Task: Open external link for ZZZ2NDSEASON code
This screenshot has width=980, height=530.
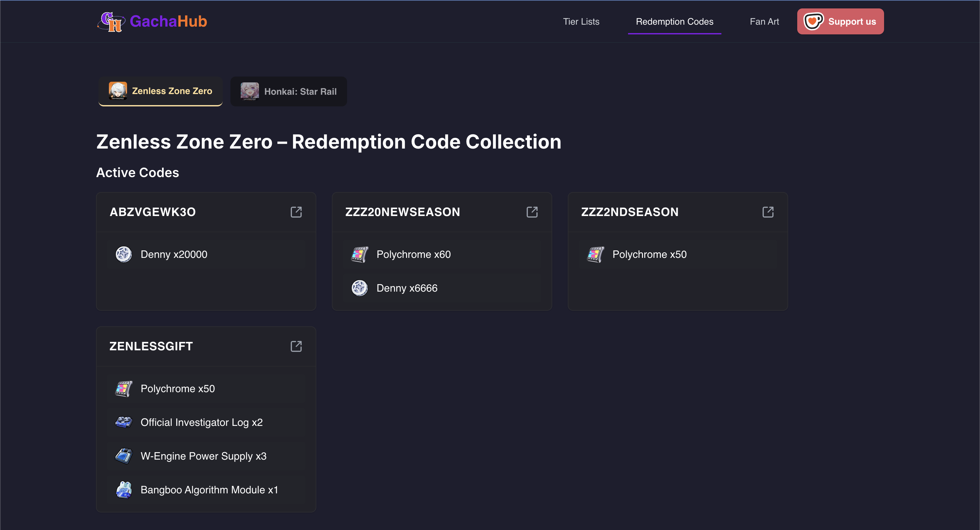Action: [x=768, y=212]
